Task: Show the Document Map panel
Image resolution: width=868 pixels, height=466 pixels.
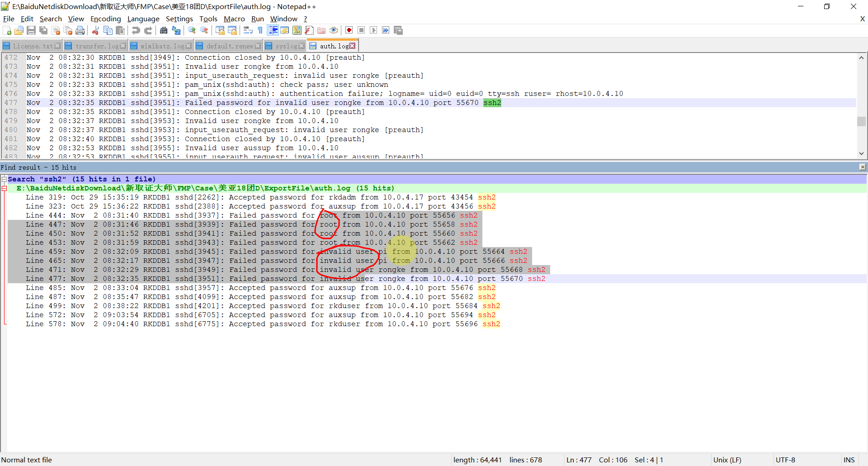Action: (x=297, y=30)
